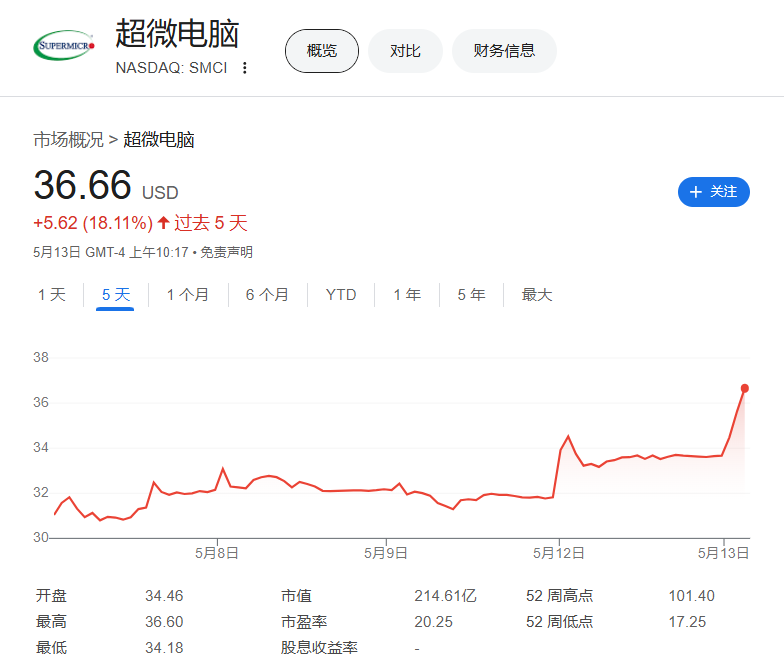
Task: Click the 52 周高点 value 101.40
Action: click(x=692, y=596)
